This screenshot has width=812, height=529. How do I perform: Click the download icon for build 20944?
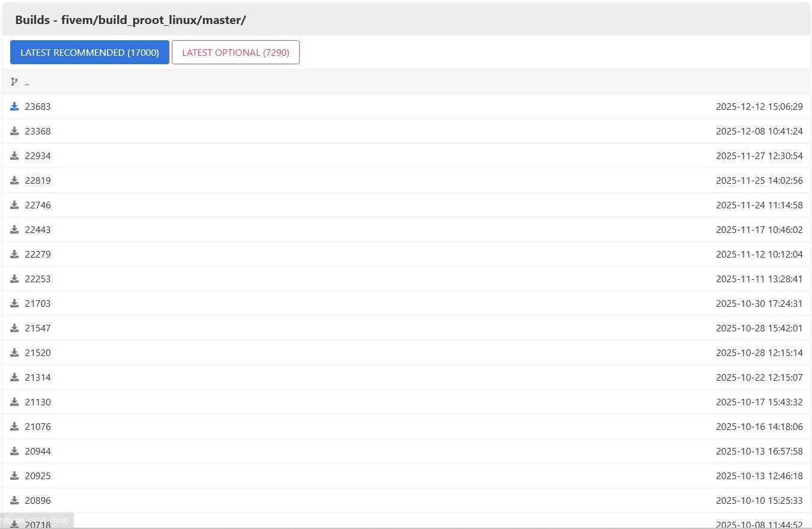14,451
